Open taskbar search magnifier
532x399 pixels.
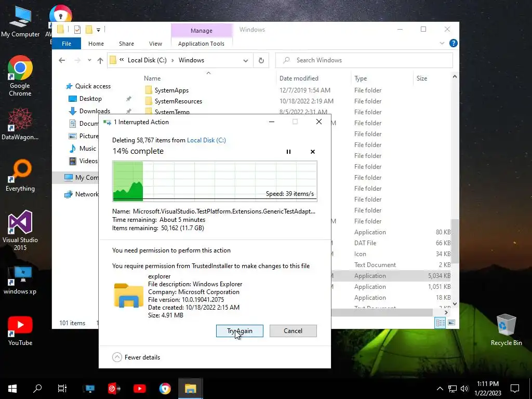pyautogui.click(x=37, y=389)
